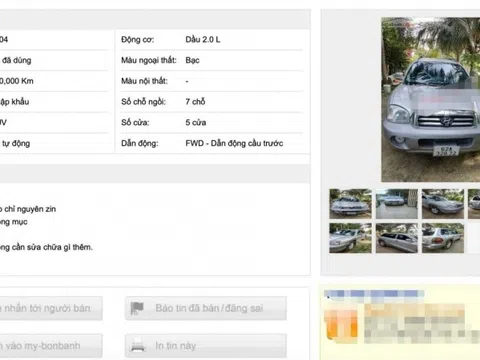Click the 'Dầu 2.0 L' engine value
Screen dimensions: 480x360
click(203, 39)
